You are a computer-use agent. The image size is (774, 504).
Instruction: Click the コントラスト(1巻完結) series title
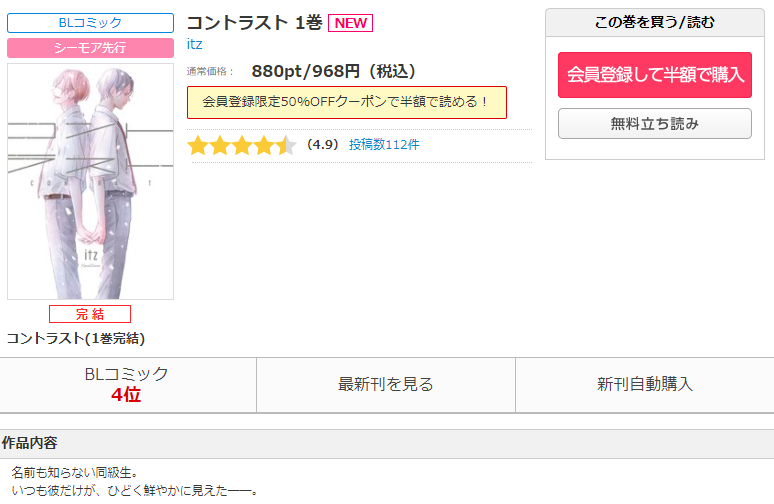(76, 339)
